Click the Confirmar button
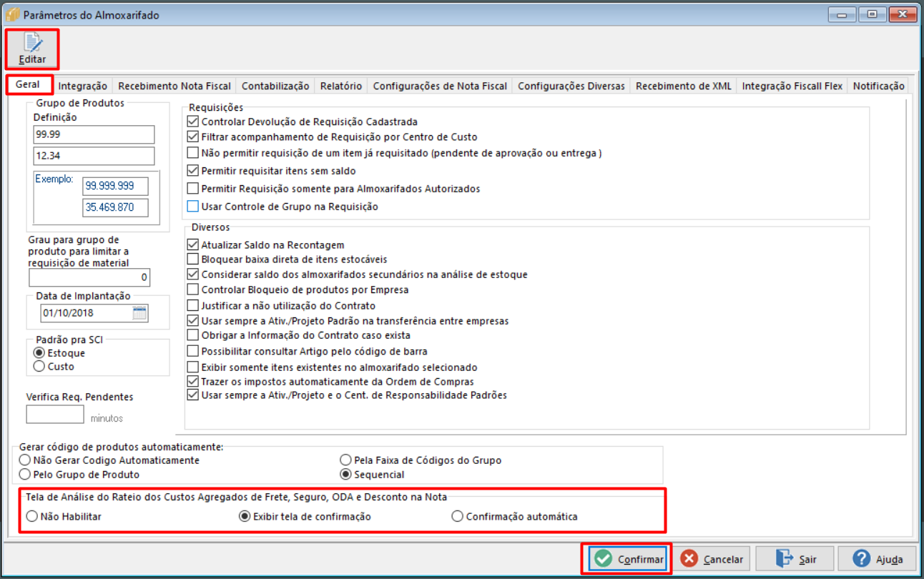 pos(628,559)
